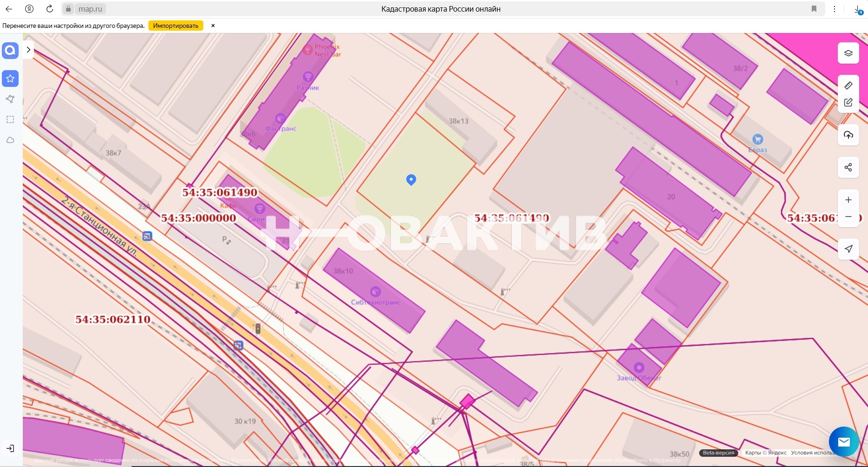This screenshot has width=868, height=467.
Task: Share the current map view
Action: pyautogui.click(x=848, y=167)
